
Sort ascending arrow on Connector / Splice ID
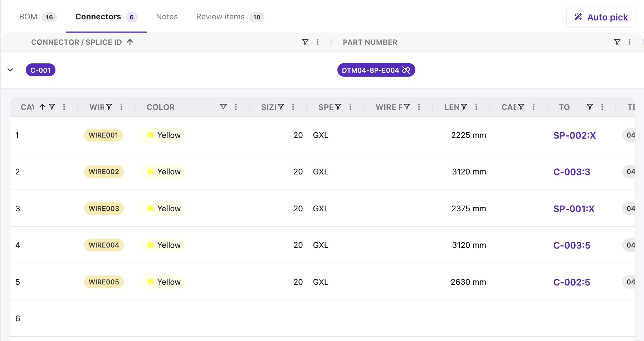130,42
